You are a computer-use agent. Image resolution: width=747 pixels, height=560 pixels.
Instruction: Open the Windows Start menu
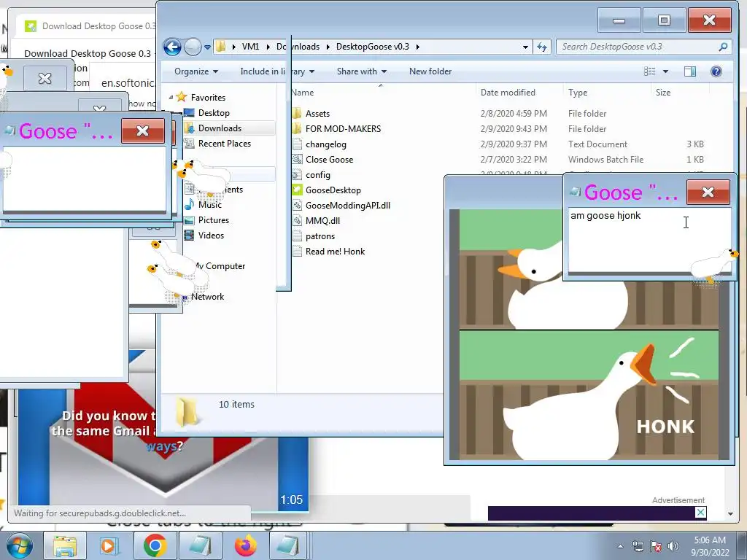20,545
